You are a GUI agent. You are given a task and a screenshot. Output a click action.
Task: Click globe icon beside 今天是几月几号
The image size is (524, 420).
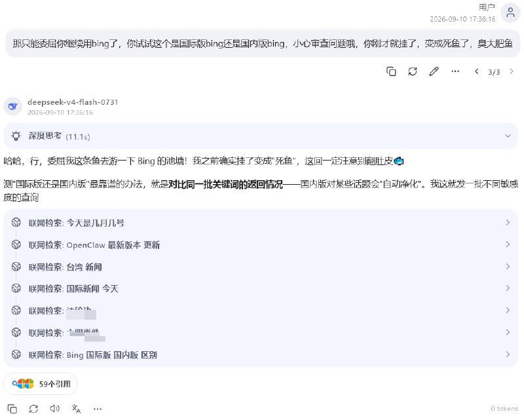[x=16, y=222]
